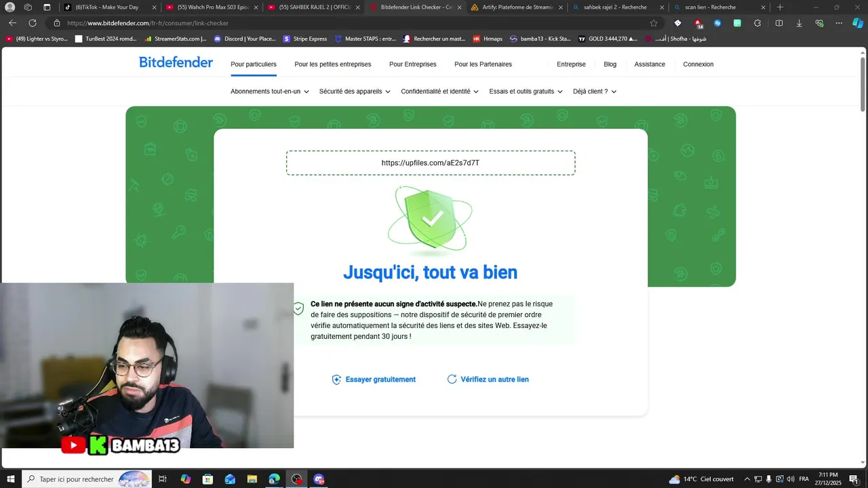Expand Abonnements tout-en-un dropdown
This screenshot has height=488, width=868.
[270, 91]
